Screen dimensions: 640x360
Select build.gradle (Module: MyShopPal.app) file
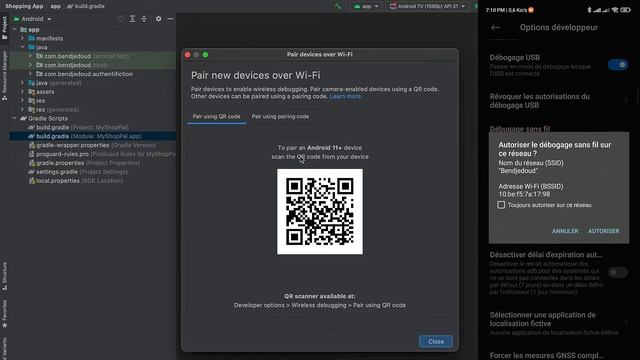point(93,136)
